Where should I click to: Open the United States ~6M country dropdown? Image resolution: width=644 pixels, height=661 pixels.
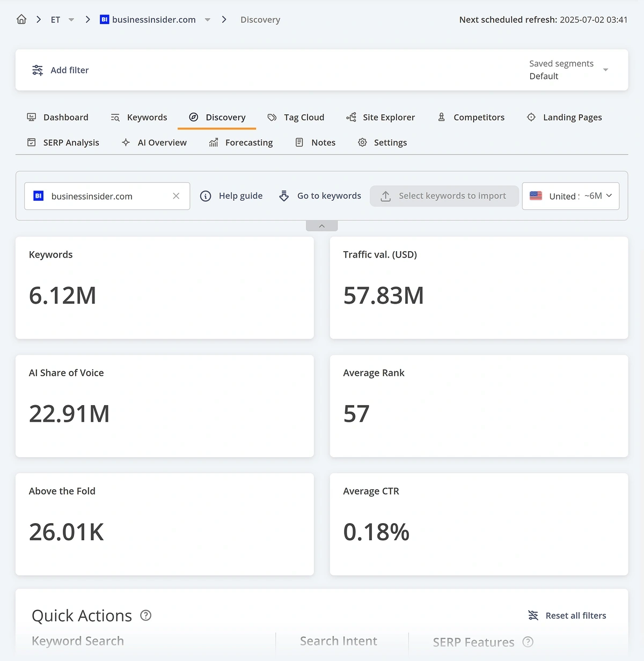point(570,196)
